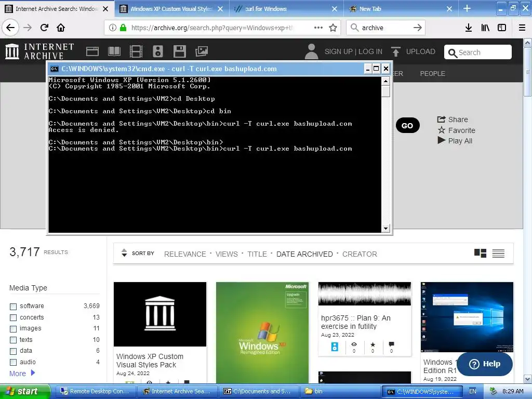Reload the page with the refresh icon
532x399 pixels.
click(44, 28)
